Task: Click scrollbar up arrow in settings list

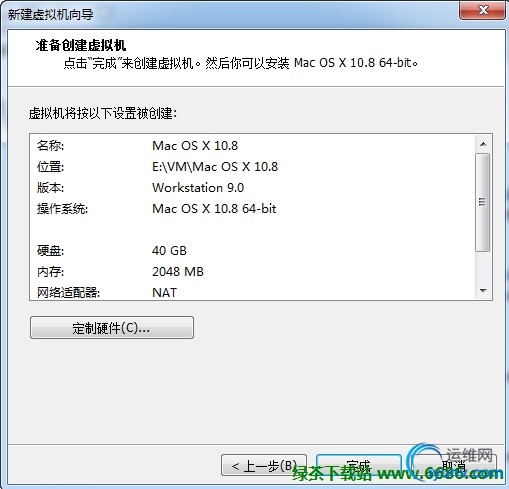Action: point(483,144)
